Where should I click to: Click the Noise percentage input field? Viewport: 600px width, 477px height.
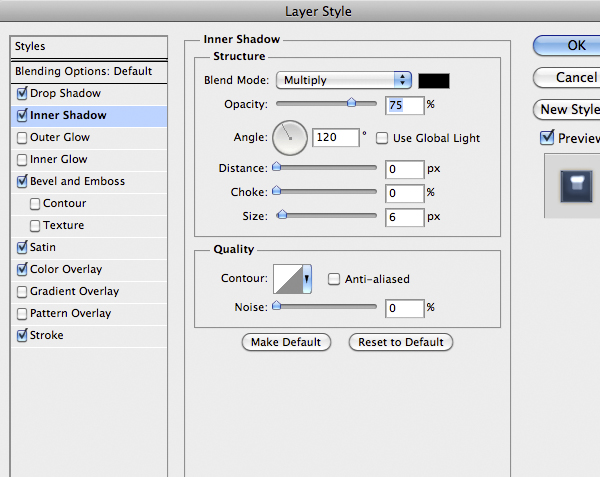point(404,308)
